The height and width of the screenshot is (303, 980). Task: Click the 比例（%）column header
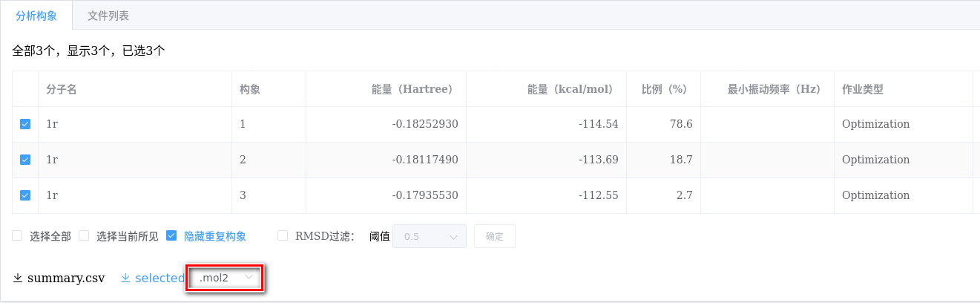point(664,89)
